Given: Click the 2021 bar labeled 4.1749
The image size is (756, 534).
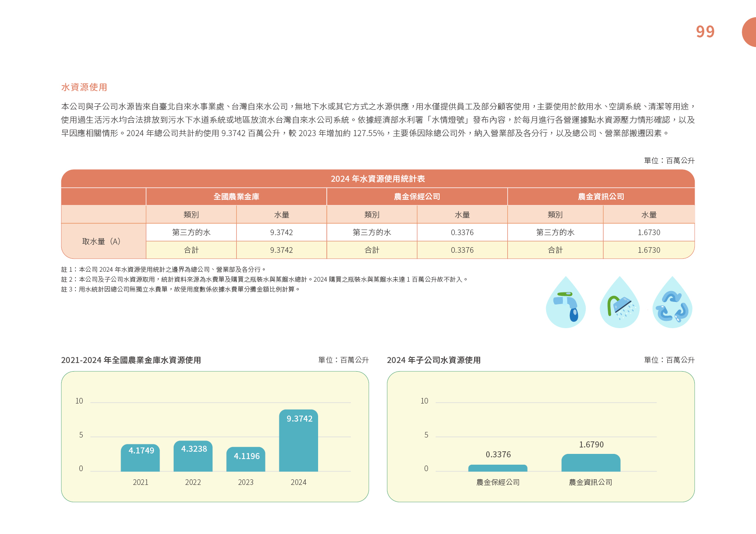Looking at the screenshot, I should coord(140,458).
